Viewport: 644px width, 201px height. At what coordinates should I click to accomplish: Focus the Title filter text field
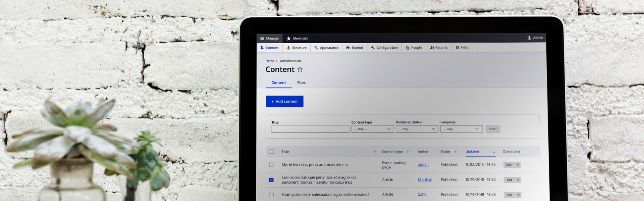[310, 129]
